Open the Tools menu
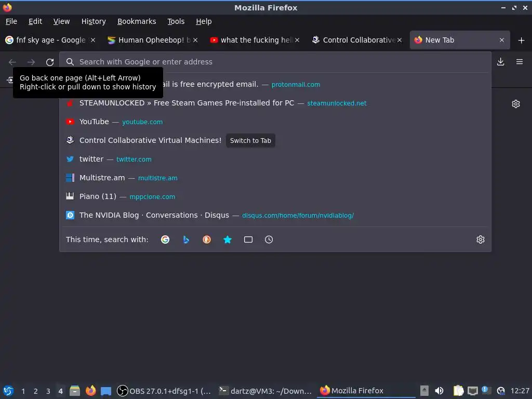 tap(176, 21)
